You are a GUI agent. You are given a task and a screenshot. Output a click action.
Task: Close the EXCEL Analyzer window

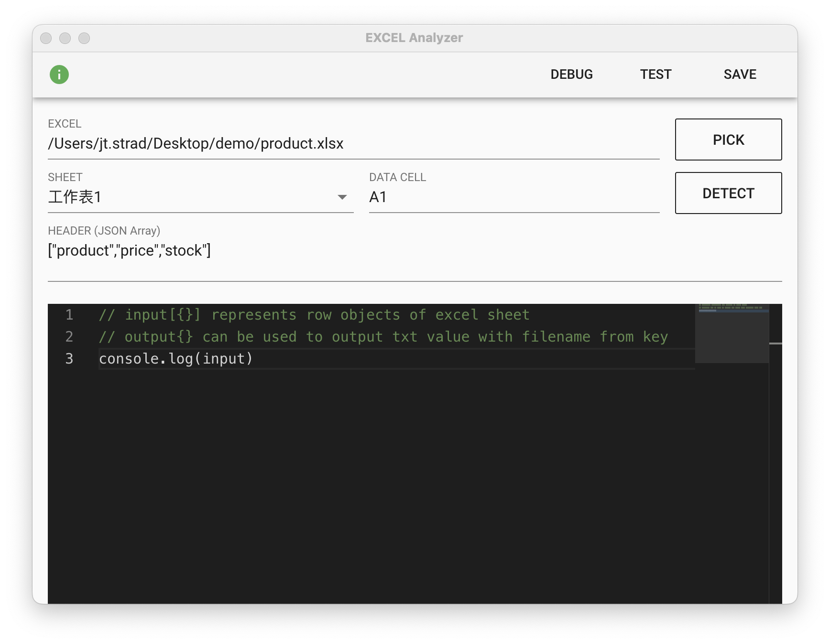coord(46,38)
